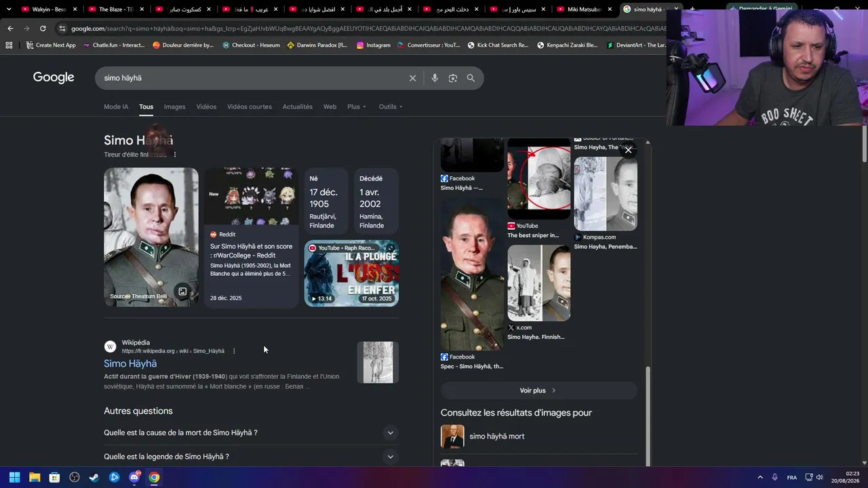
Task: Open the Create Next App bookmark
Action: 51,45
